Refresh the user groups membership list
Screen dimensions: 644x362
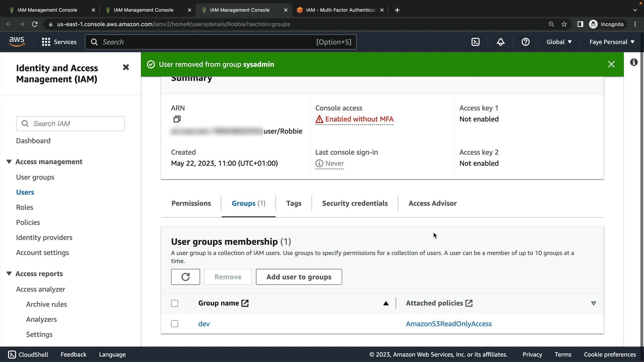coord(185,277)
